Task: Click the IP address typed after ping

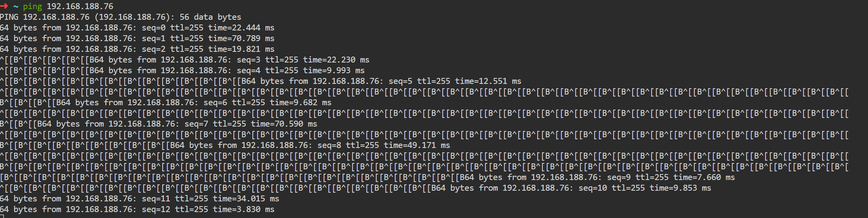Action: coord(80,6)
